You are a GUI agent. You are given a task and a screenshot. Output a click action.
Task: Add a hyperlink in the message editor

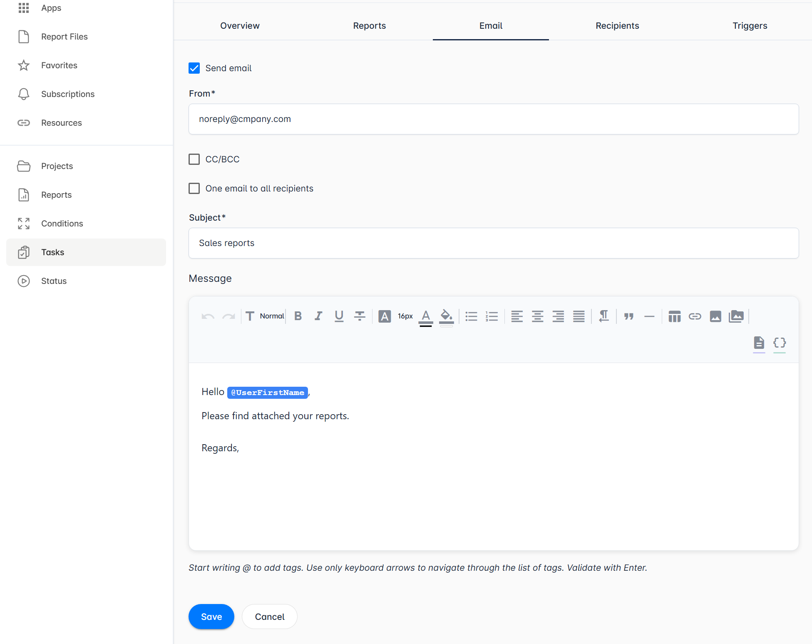(695, 316)
